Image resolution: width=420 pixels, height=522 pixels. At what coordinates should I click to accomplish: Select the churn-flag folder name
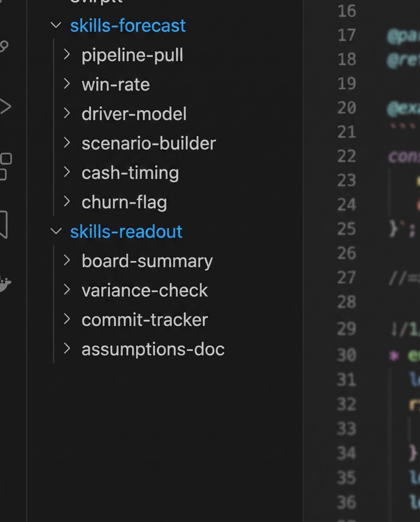124,202
